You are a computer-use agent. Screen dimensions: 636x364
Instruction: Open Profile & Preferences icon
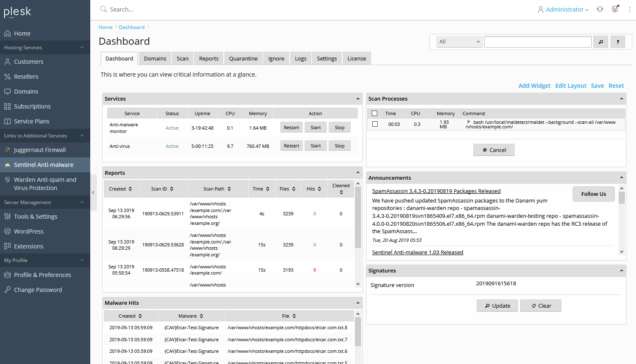[x=7, y=275]
